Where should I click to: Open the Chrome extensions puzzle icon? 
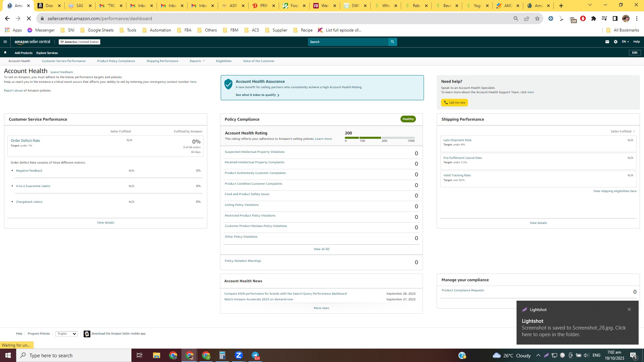[x=594, y=18]
